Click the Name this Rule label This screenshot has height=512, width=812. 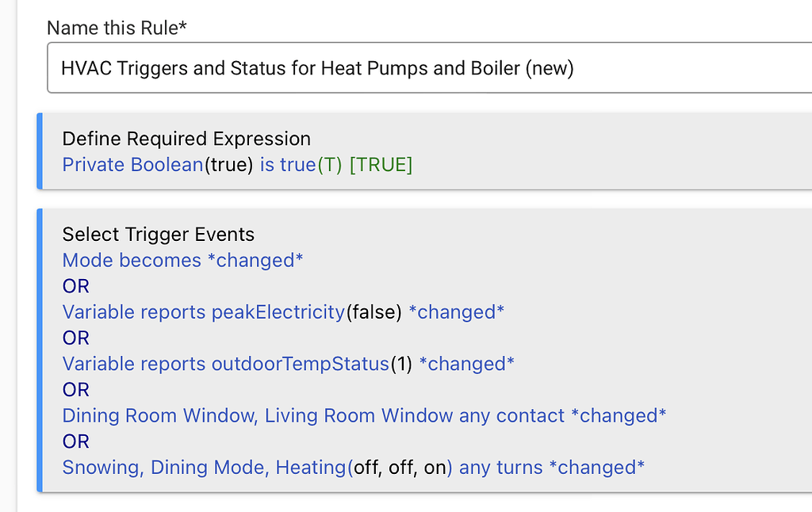(117, 28)
